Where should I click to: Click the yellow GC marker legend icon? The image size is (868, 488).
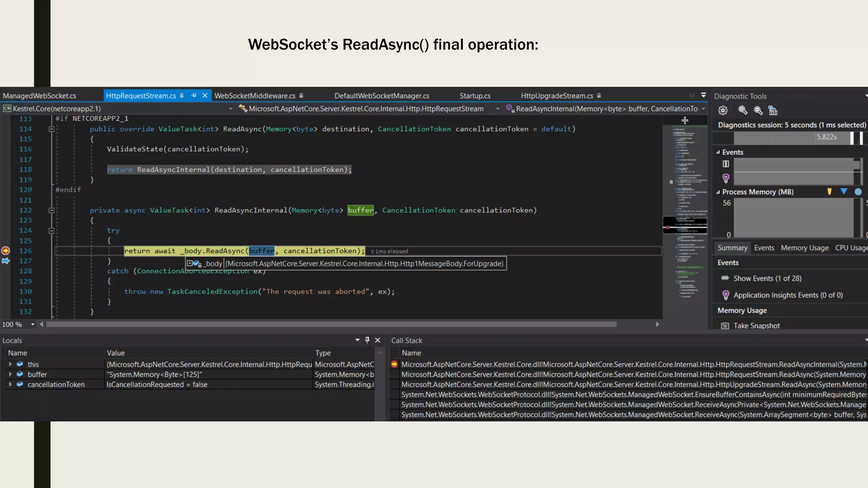click(829, 191)
